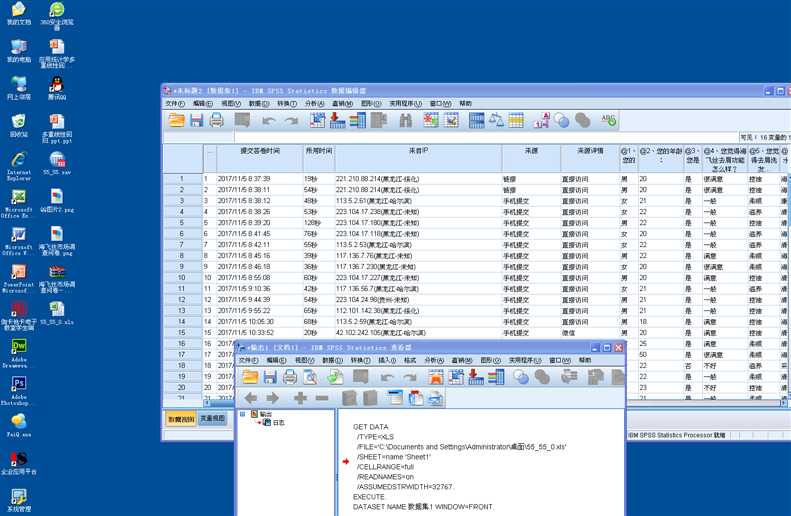Go to case icon in Data Editor
791x516 pixels.
317,120
